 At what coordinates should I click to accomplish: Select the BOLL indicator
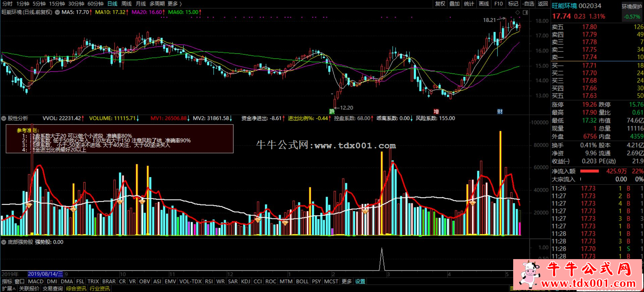click(302, 281)
